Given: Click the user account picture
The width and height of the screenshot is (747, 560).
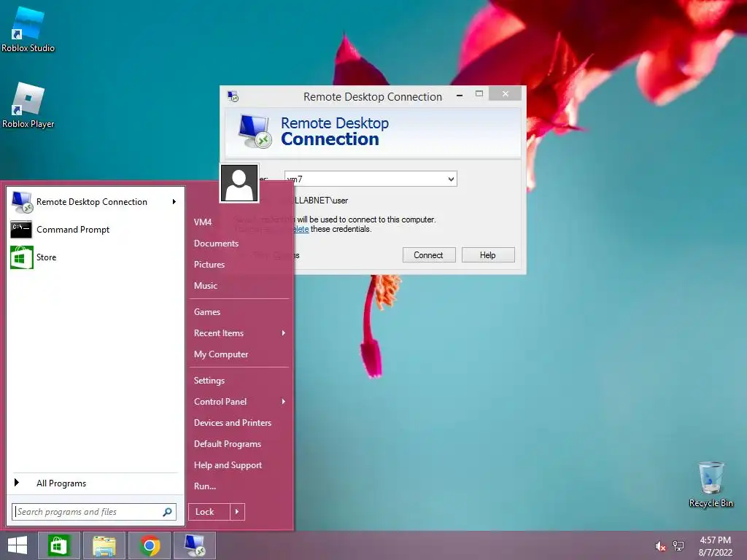Looking at the screenshot, I should (239, 183).
